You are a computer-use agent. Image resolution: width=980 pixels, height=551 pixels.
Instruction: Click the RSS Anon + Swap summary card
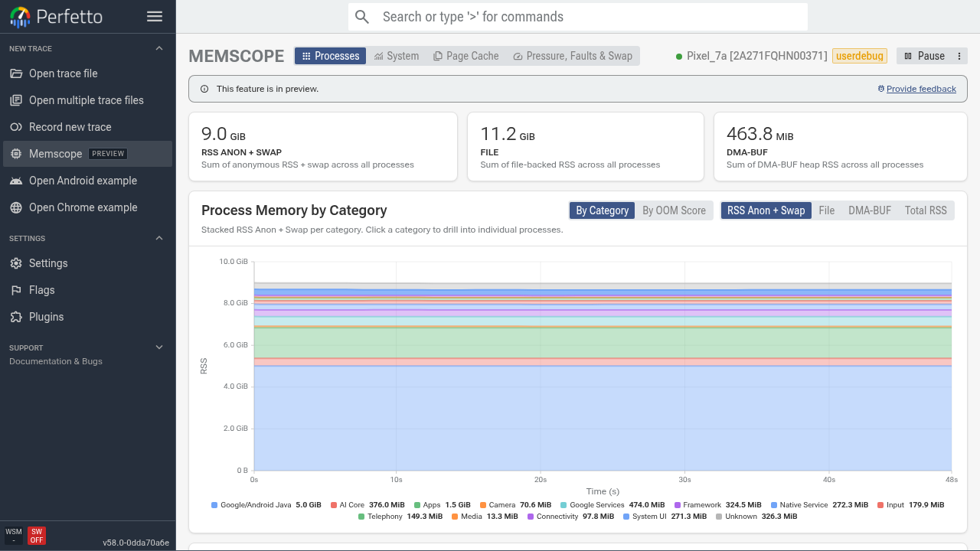coord(323,147)
